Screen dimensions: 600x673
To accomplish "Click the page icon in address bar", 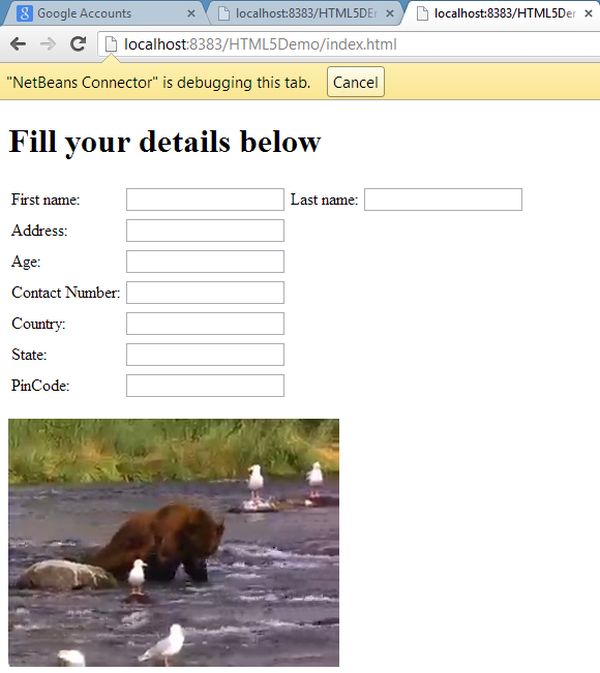I will pos(111,44).
